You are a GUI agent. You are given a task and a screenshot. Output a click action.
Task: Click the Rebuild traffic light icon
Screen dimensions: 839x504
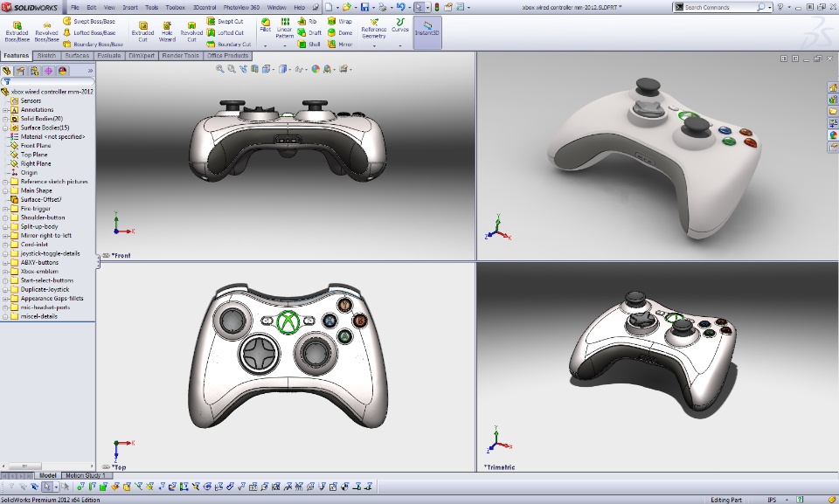pyautogui.click(x=437, y=7)
